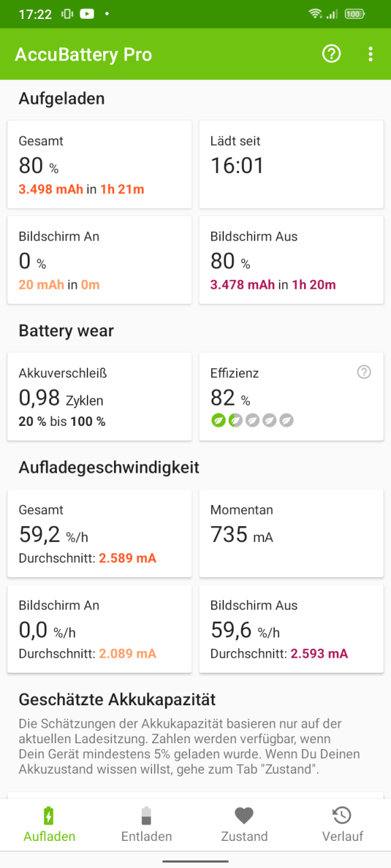Tap the YouTube notification icon in status bar
The width and height of the screenshot is (391, 868).
tap(87, 14)
